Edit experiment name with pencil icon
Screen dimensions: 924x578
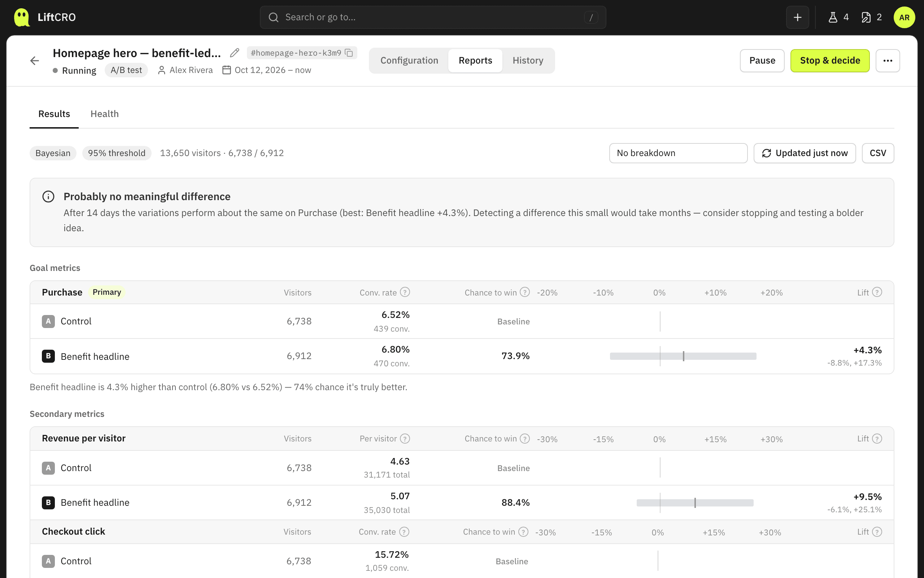tap(235, 53)
